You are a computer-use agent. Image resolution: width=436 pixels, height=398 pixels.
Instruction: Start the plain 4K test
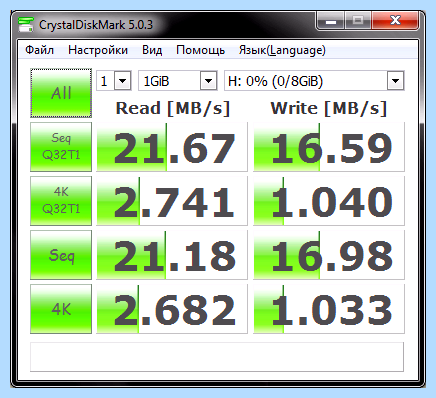(61, 309)
